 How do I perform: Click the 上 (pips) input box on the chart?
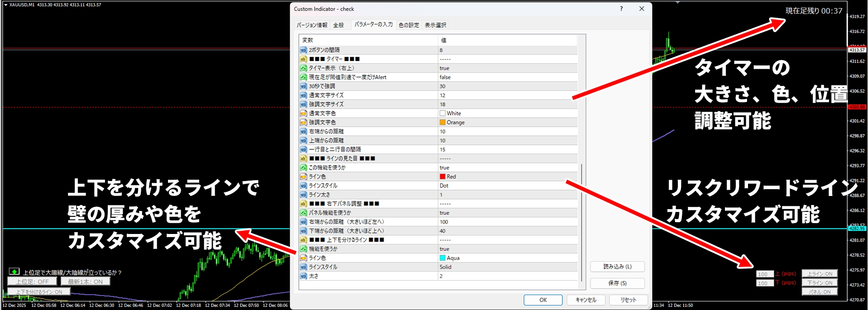[x=765, y=274]
